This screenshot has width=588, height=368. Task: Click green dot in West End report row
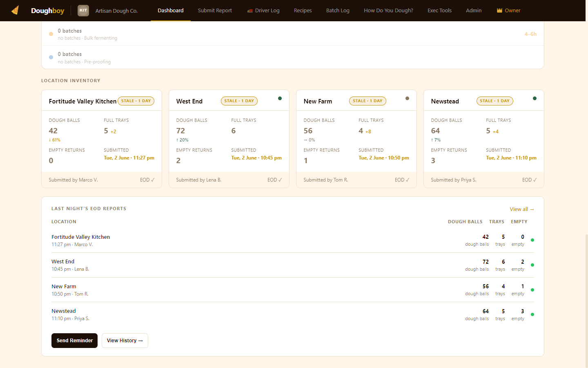point(532,265)
